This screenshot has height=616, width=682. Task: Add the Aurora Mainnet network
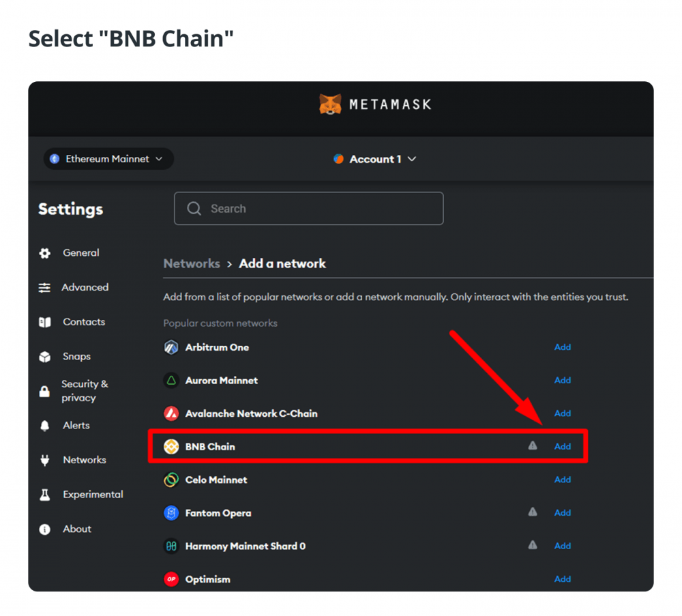pyautogui.click(x=563, y=380)
